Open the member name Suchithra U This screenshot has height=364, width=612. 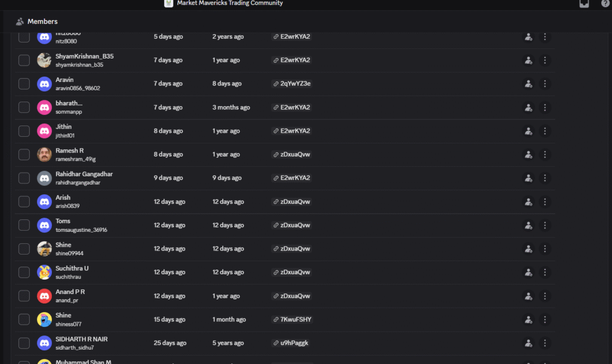click(72, 268)
